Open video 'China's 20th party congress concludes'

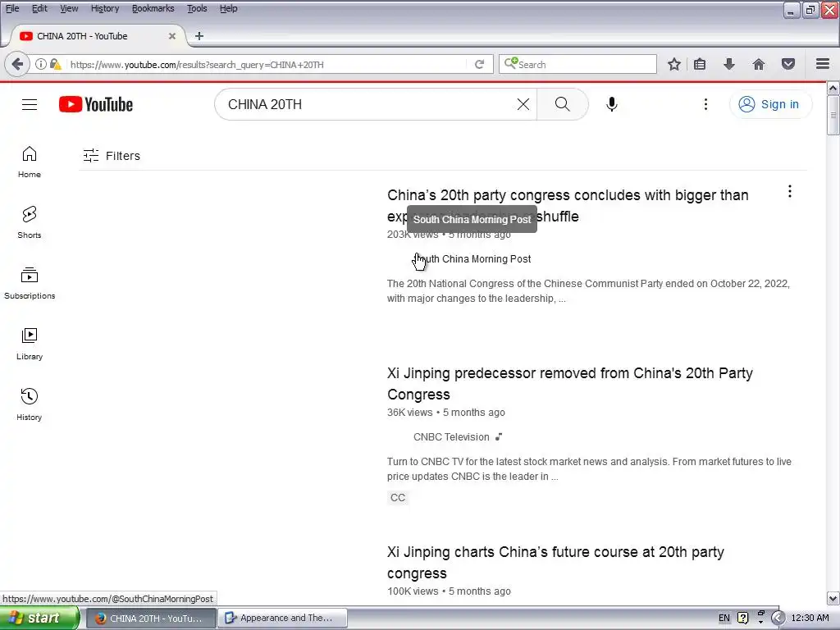tap(568, 206)
